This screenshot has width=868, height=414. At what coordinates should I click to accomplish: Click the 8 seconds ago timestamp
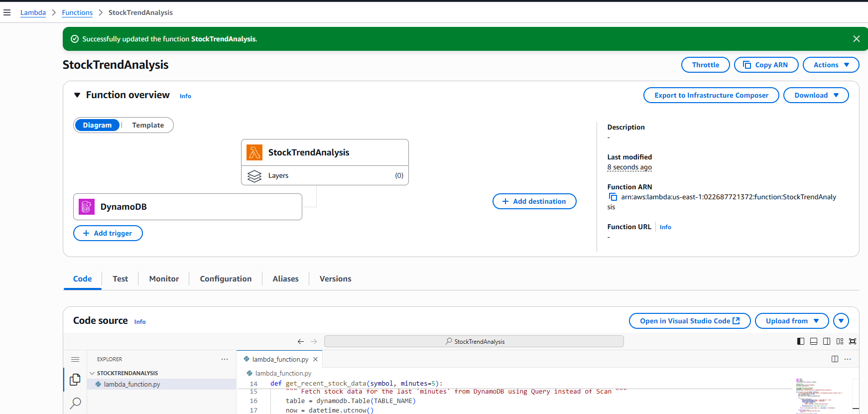click(629, 167)
